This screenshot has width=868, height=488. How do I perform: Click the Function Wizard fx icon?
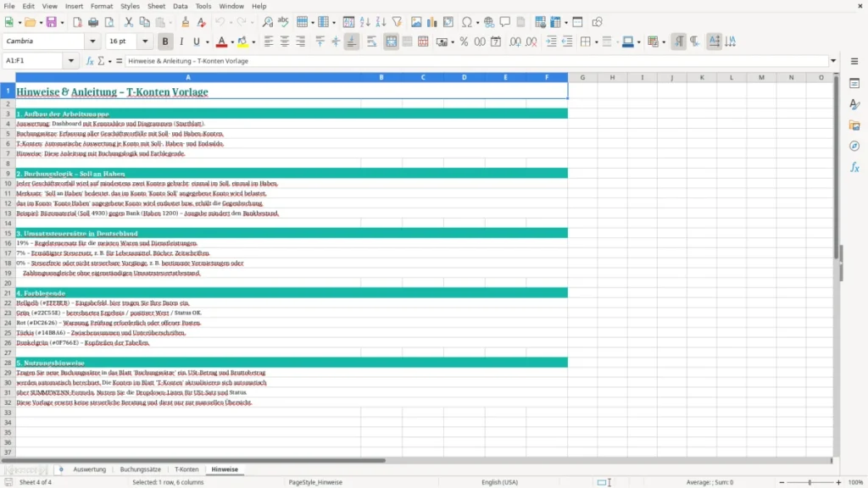tap(90, 61)
